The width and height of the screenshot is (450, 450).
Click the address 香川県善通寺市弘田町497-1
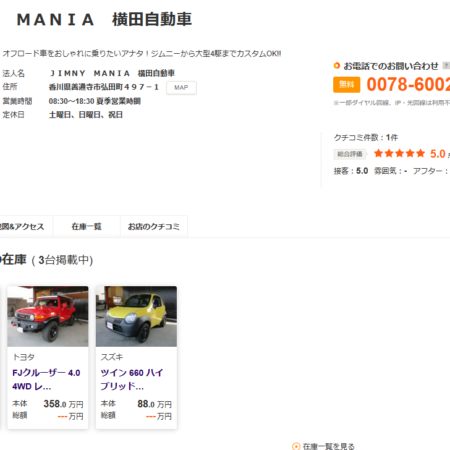tap(104, 87)
